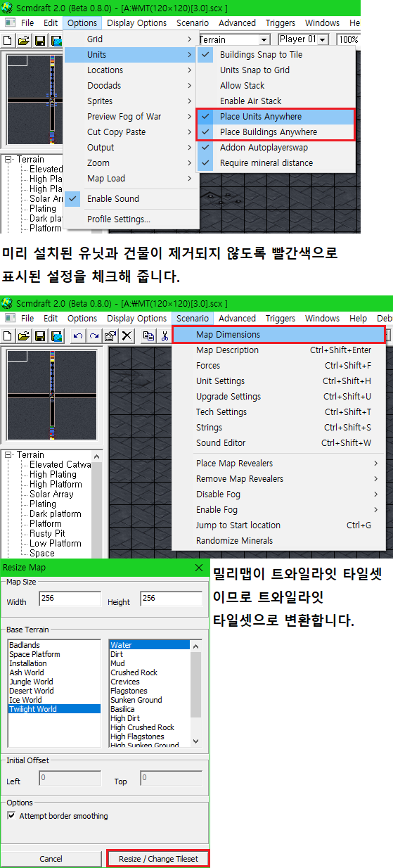This screenshot has width=393, height=868.
Task: Click Cancel in Resize Map dialog
Action: (51, 859)
